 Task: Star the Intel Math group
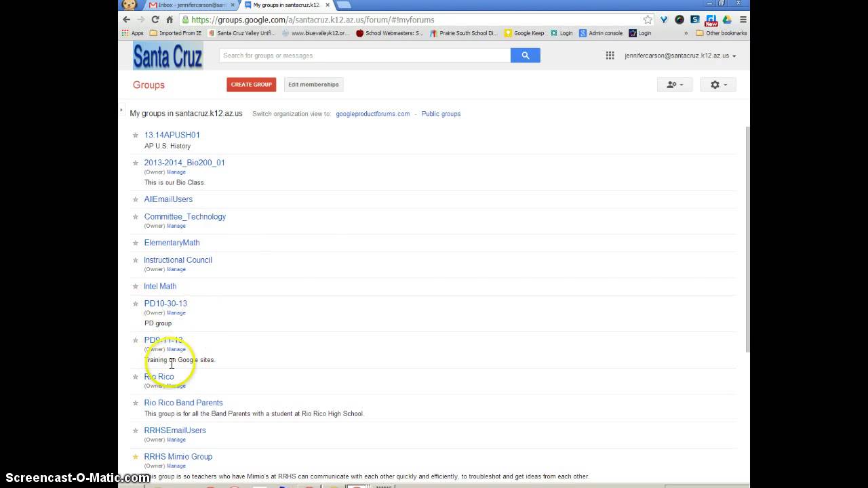tap(135, 286)
